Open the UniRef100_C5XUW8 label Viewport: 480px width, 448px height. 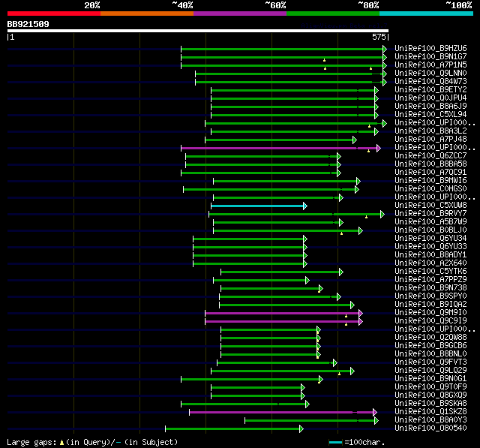coord(430,206)
